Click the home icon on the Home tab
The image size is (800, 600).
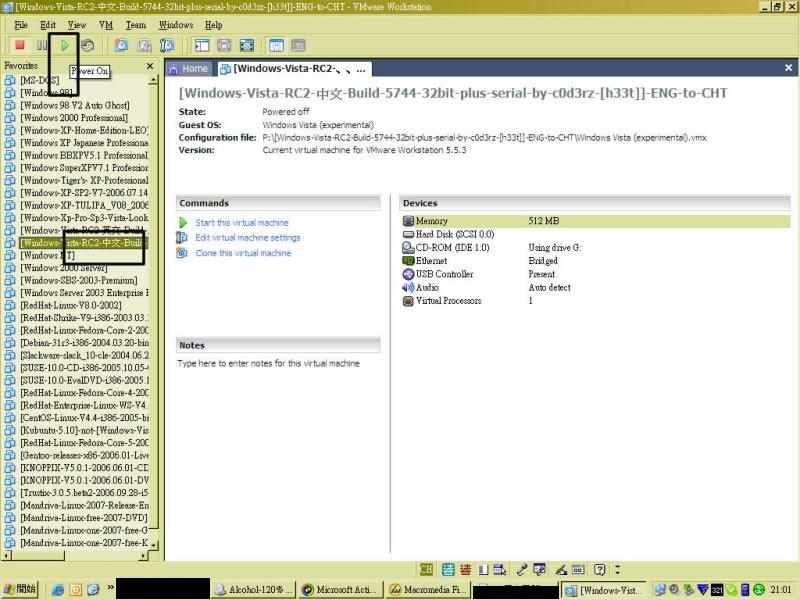pos(173,69)
